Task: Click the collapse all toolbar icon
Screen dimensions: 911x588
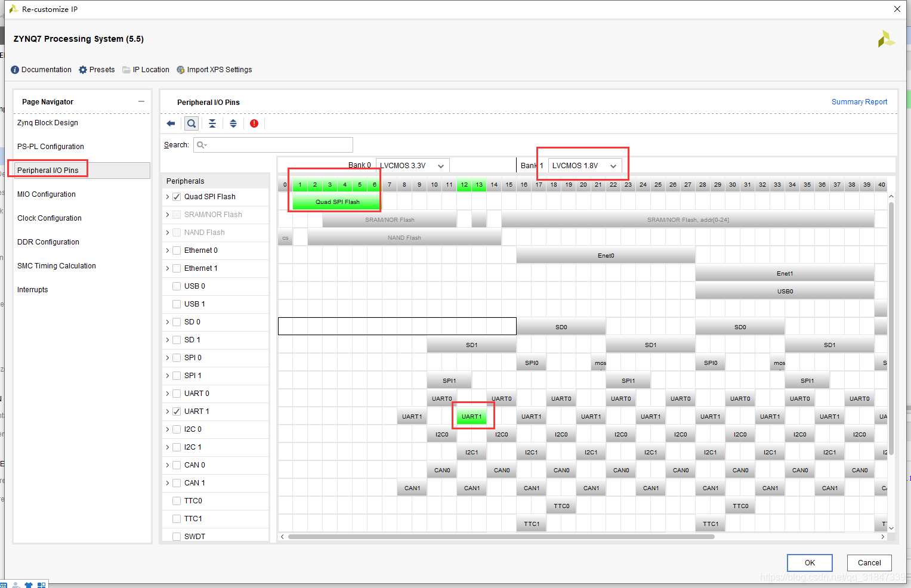Action: pyautogui.click(x=212, y=123)
